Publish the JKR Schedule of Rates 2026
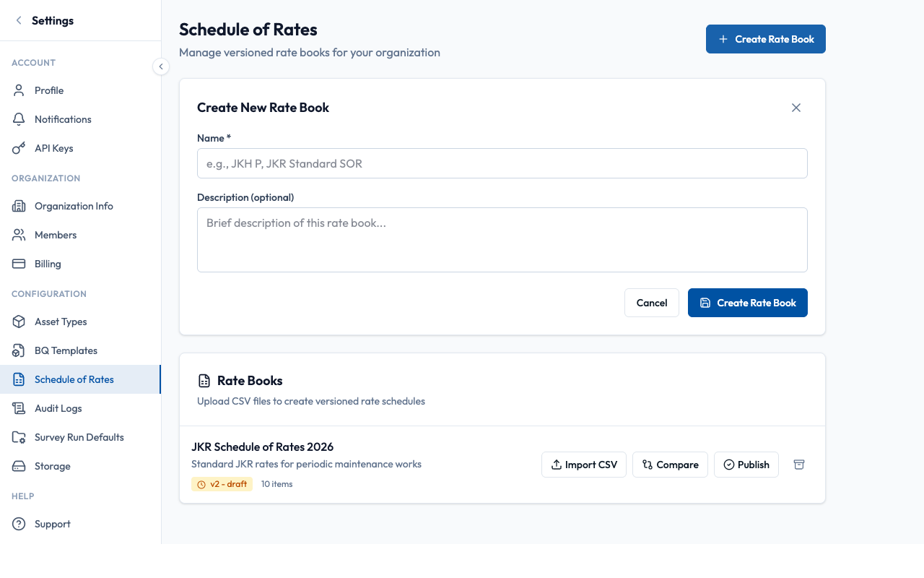 (746, 465)
